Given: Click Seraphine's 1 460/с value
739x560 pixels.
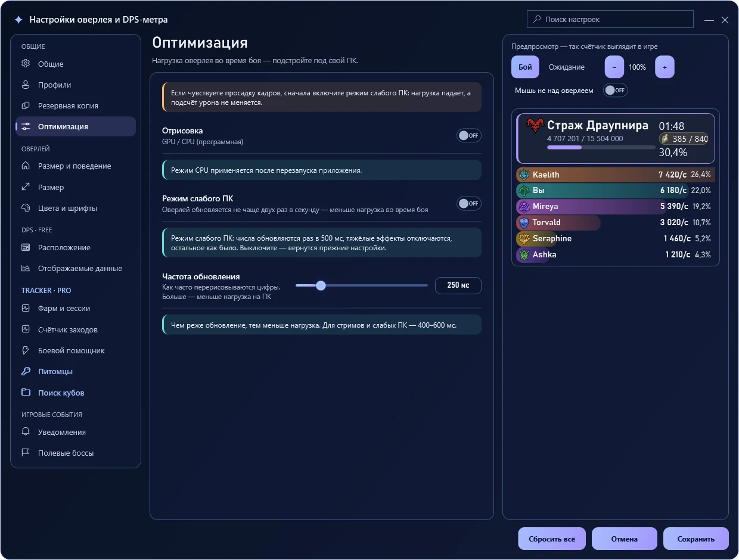Looking at the screenshot, I should coord(676,239).
